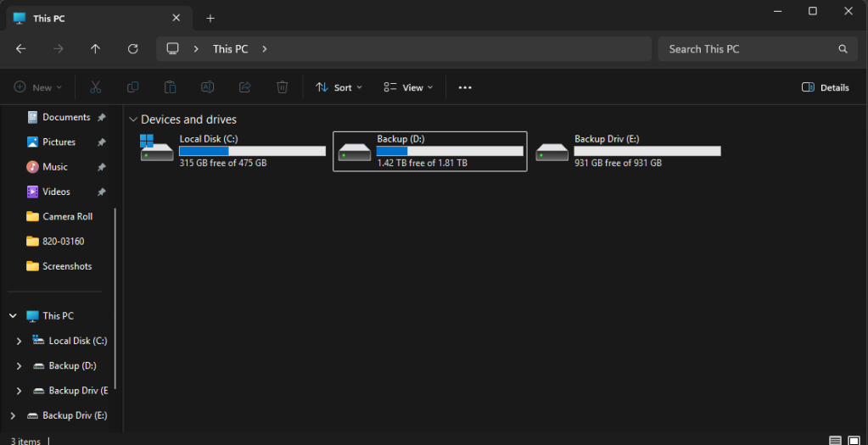Collapse the Devices and drives group

133,120
